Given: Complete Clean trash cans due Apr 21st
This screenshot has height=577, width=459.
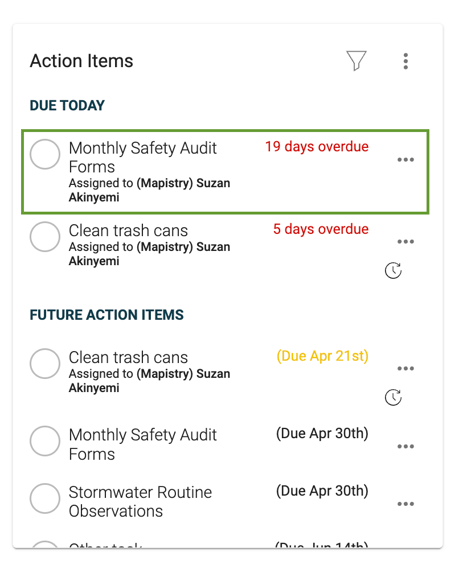Looking at the screenshot, I should tap(45, 364).
